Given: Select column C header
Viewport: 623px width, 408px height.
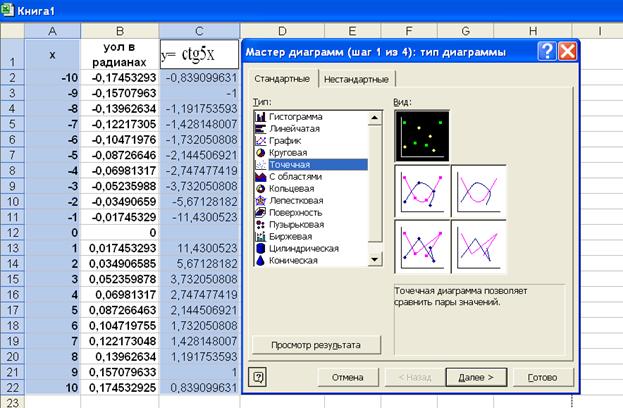Looking at the screenshot, I should click(199, 31).
